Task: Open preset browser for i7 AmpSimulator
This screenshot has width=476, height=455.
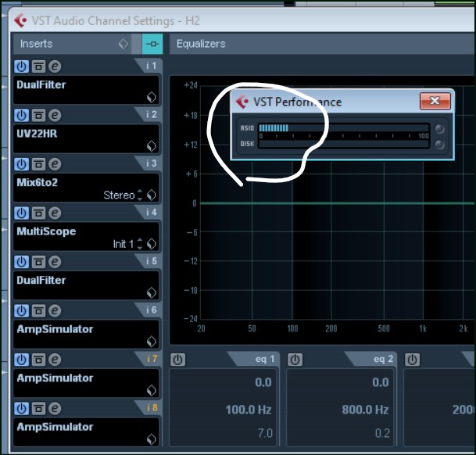Action: click(x=152, y=391)
